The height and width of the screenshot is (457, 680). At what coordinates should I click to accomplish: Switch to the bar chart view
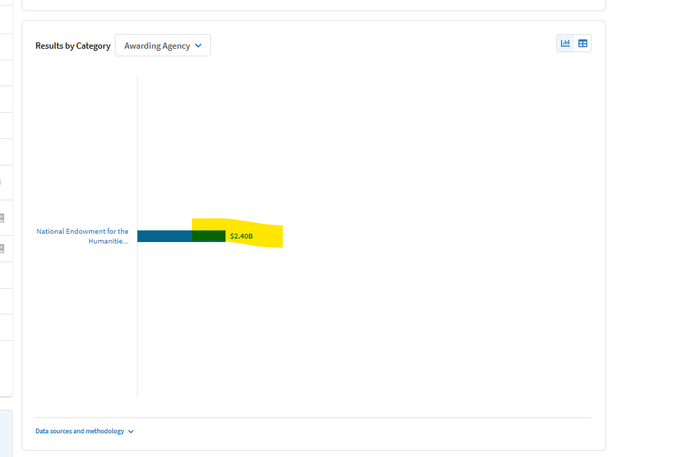point(565,43)
